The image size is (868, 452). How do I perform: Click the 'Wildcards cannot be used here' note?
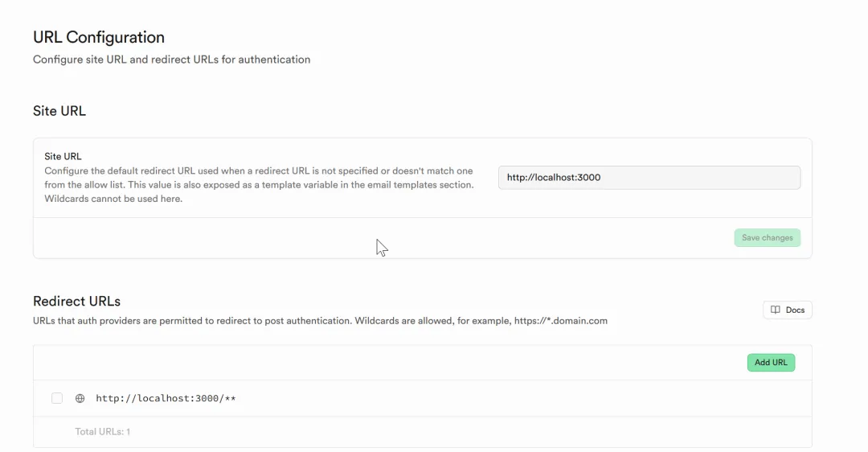click(113, 199)
